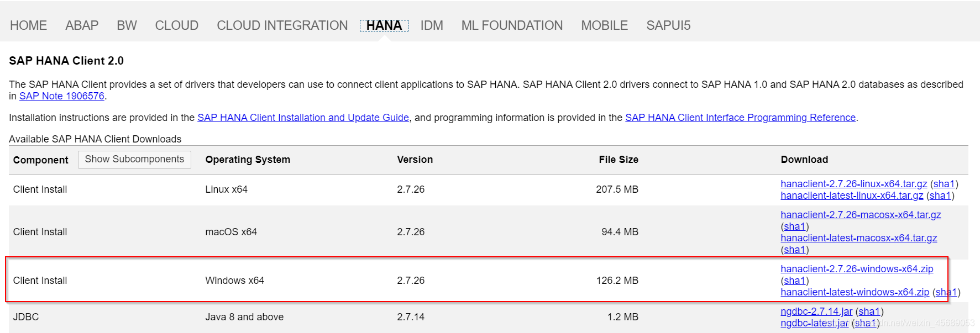Viewport: 980px width, 333px height.
Task: Download ngdbc-2.7.14.jar
Action: (816, 311)
